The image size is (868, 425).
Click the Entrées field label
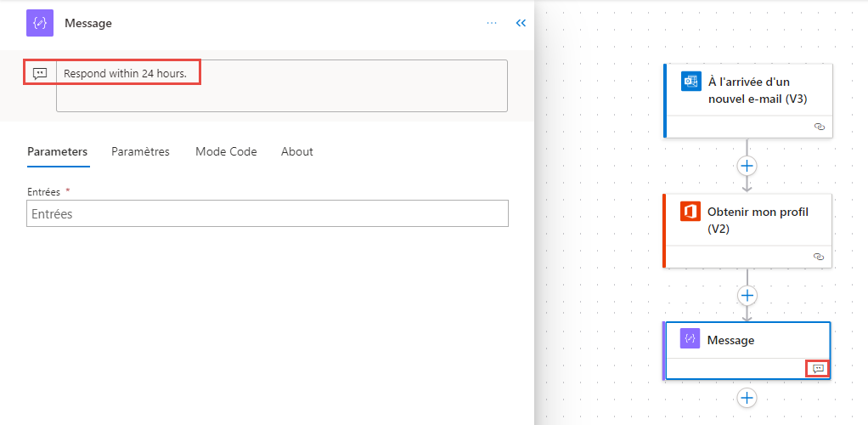[43, 191]
